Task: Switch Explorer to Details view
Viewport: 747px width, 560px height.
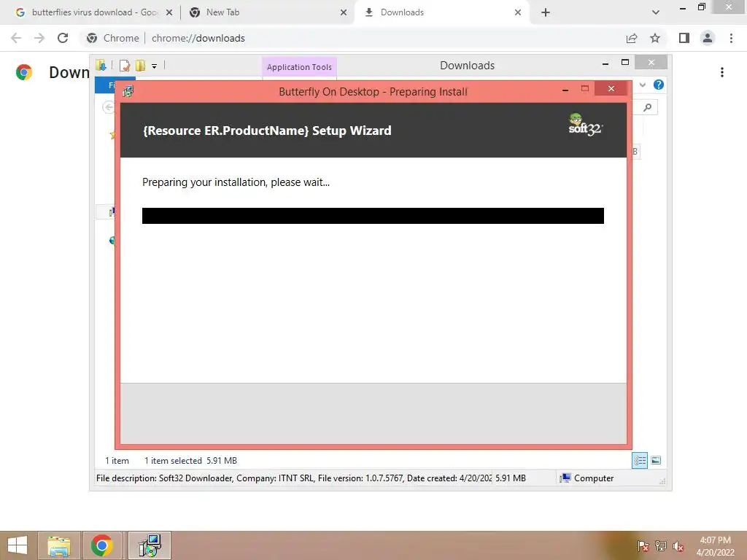Action: [640, 460]
